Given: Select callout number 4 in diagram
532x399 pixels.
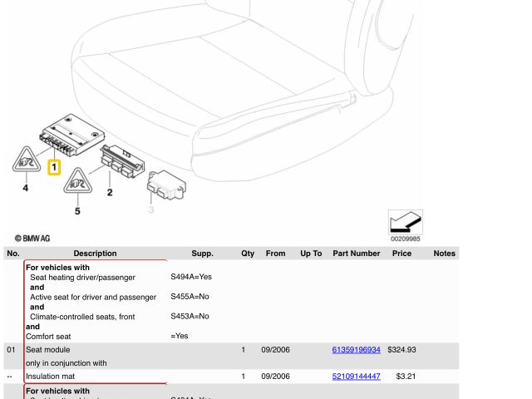Looking at the screenshot, I should [x=26, y=188].
